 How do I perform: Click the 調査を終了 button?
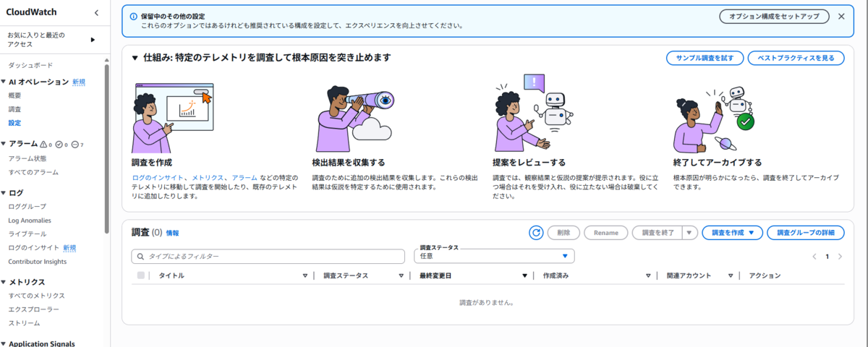point(656,233)
